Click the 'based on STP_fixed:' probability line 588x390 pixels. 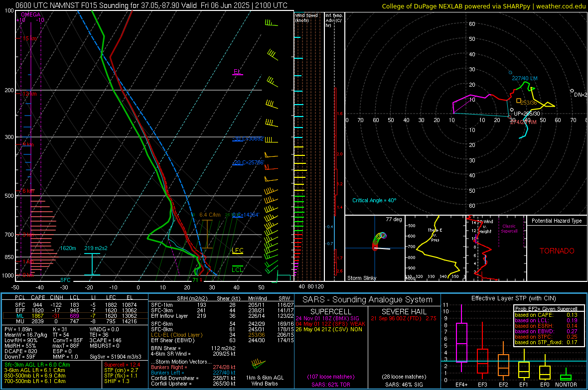click(546, 342)
